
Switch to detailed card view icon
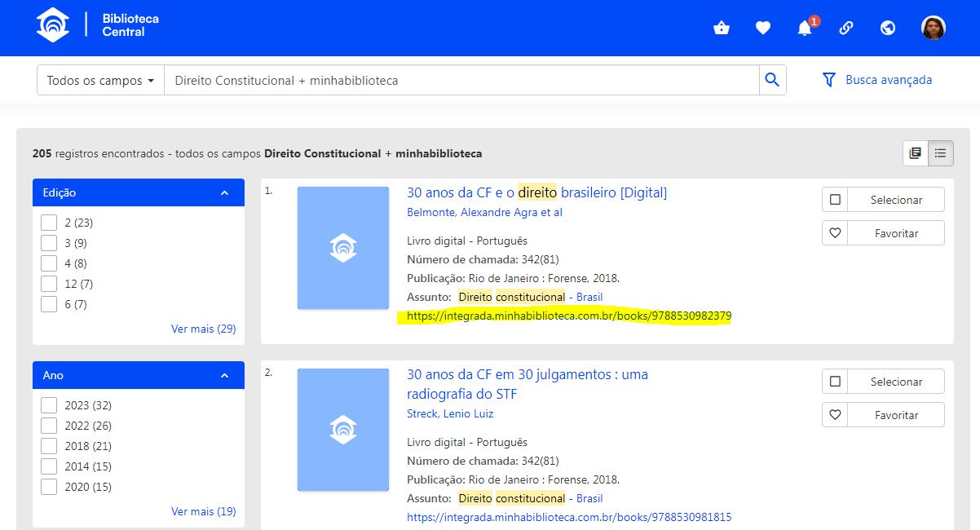coord(916,152)
